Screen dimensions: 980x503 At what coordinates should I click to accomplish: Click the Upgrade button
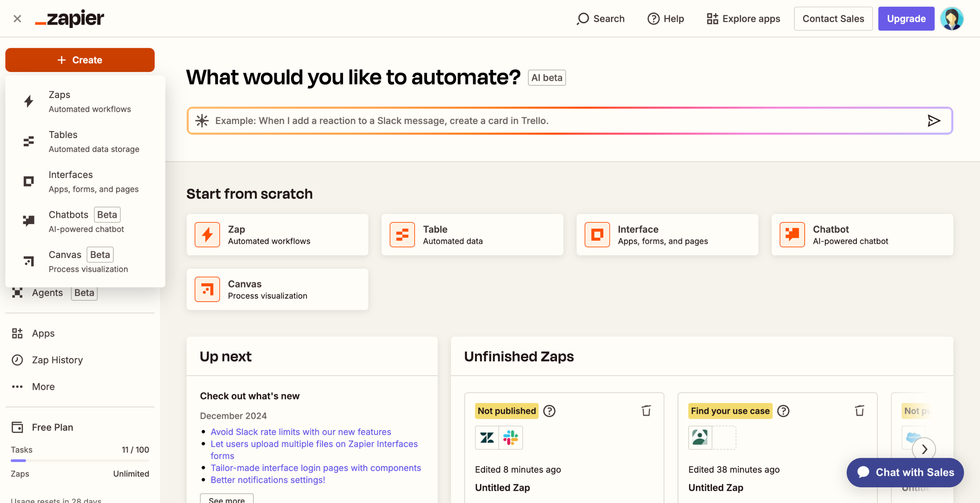(x=906, y=18)
